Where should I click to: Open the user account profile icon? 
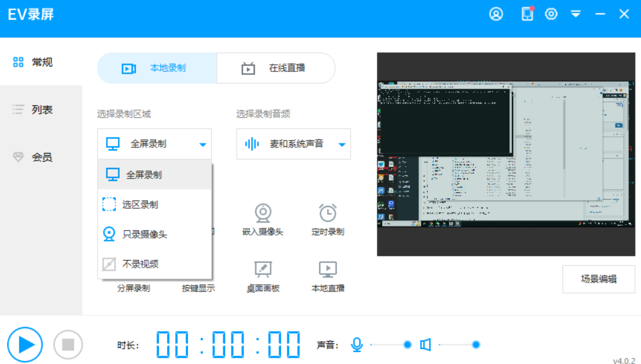coord(496,14)
